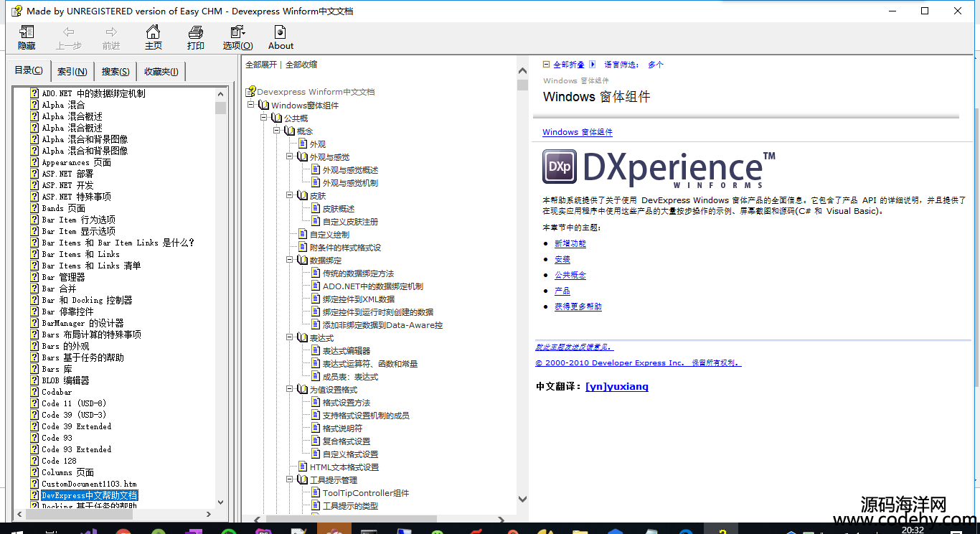Click the taskbar clock showing 20:32
980x534 pixels.
click(913, 530)
